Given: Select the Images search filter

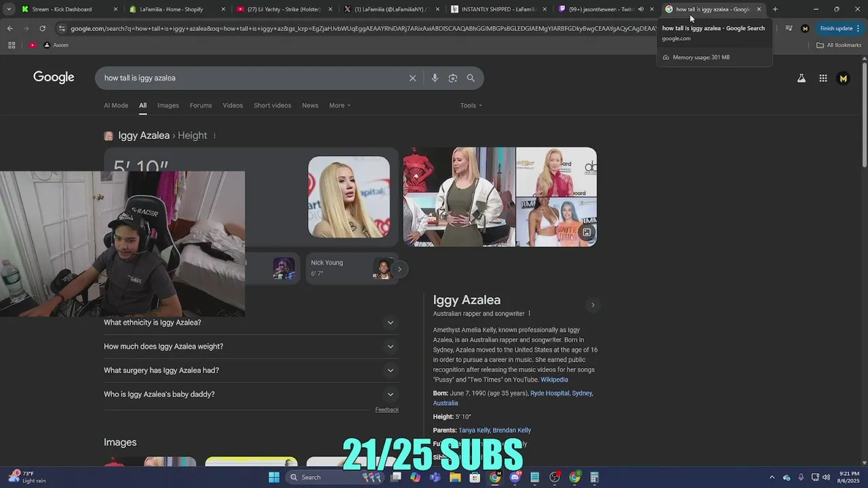Looking at the screenshot, I should coord(168,105).
